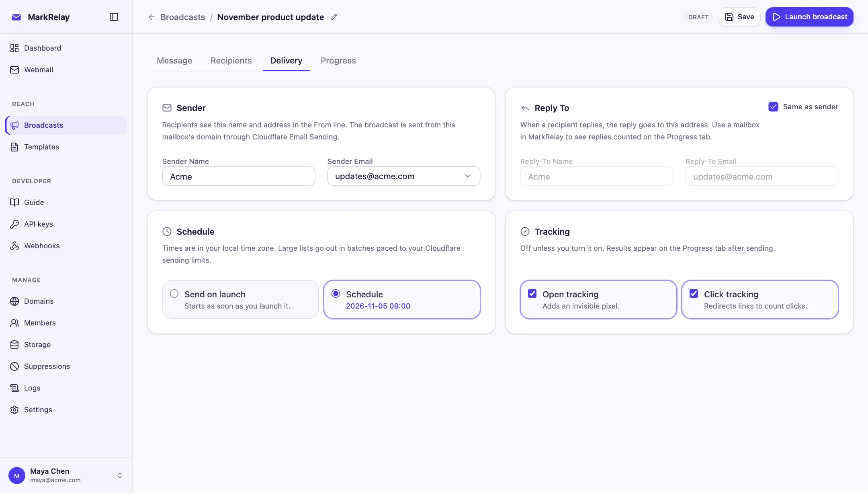Click the API keys key icon
868x493 pixels.
[14, 224]
